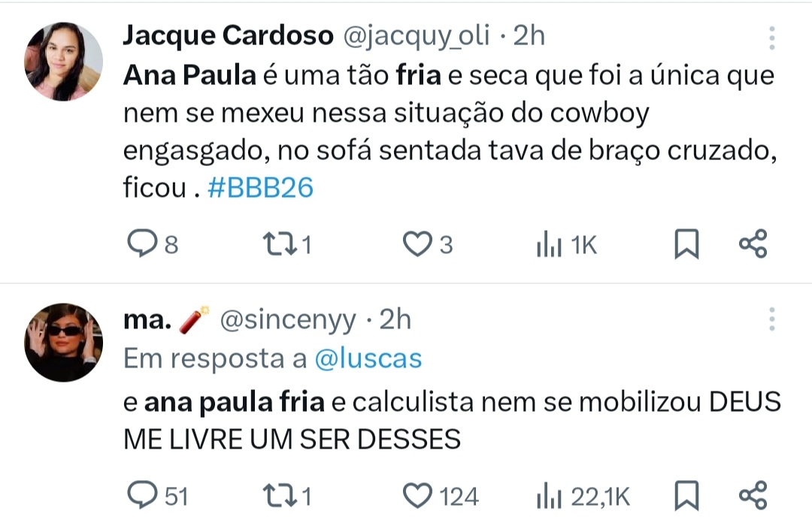Open more options for @sincenyy tweet
The image size is (812, 523).
point(771,319)
